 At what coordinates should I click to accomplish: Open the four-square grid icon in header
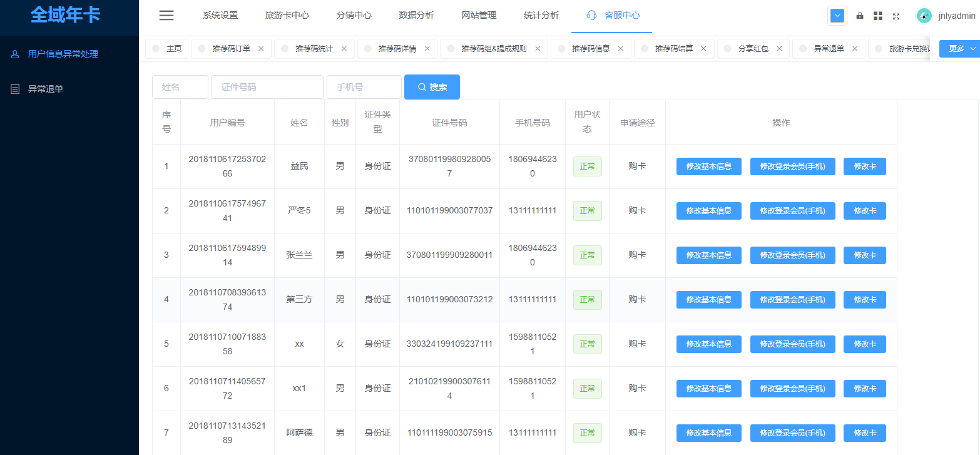click(x=878, y=16)
